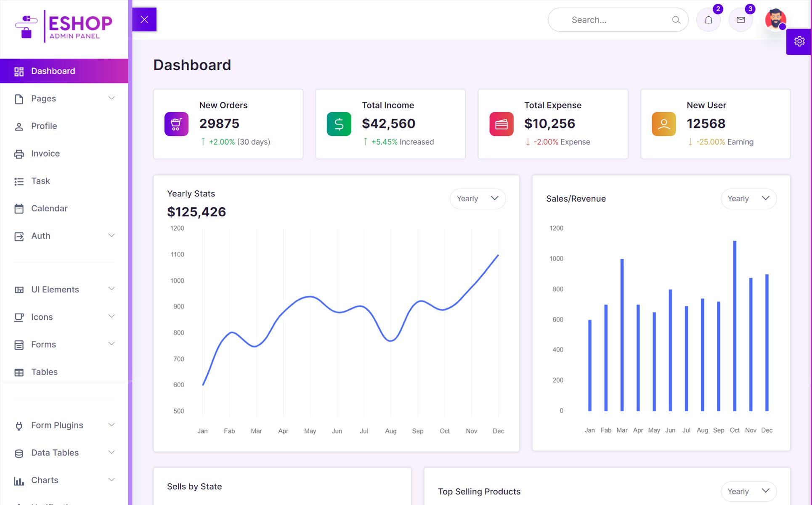Expand the UI Elements submenu

pyautogui.click(x=64, y=290)
